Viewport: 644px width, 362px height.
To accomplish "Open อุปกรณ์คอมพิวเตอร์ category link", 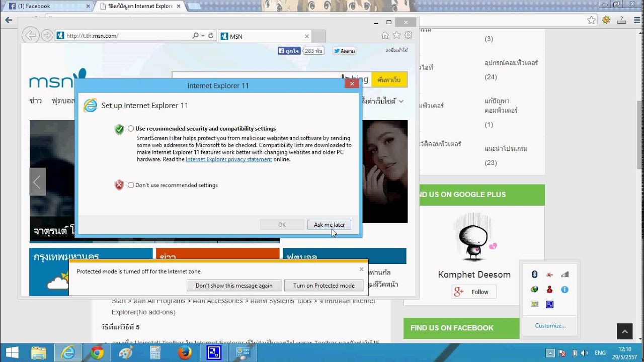I will point(511,63).
